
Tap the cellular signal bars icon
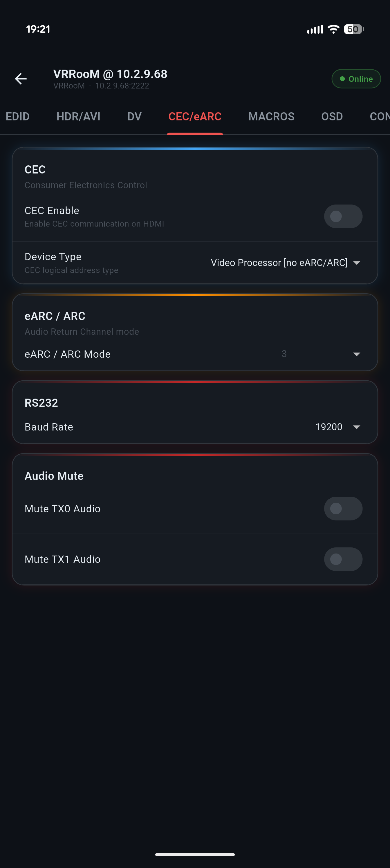click(x=315, y=30)
